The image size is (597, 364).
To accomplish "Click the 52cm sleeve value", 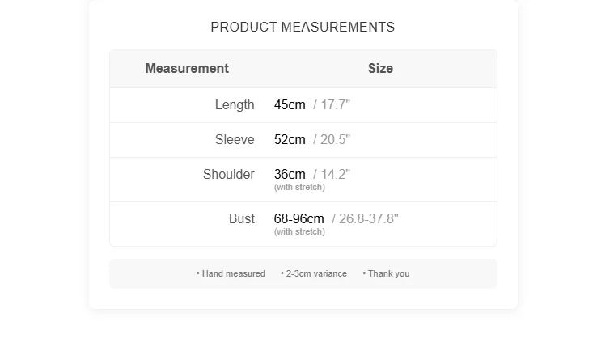I will (x=290, y=140).
